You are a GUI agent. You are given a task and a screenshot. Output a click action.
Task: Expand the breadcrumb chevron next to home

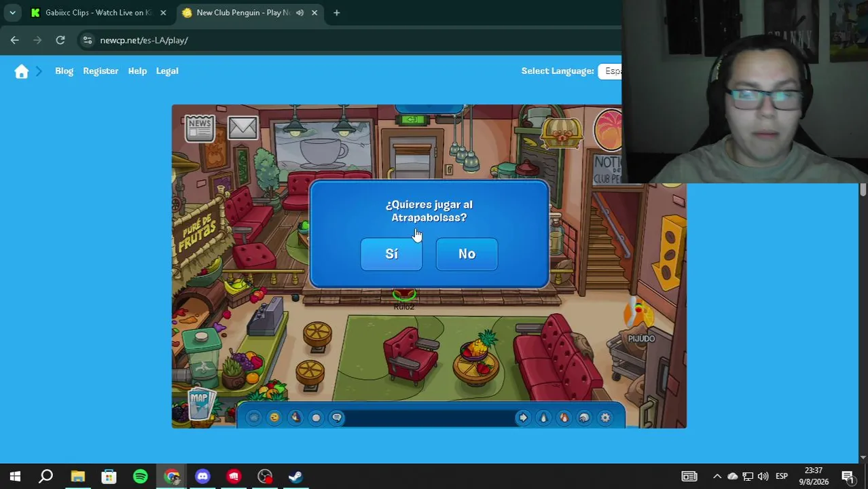(x=39, y=71)
